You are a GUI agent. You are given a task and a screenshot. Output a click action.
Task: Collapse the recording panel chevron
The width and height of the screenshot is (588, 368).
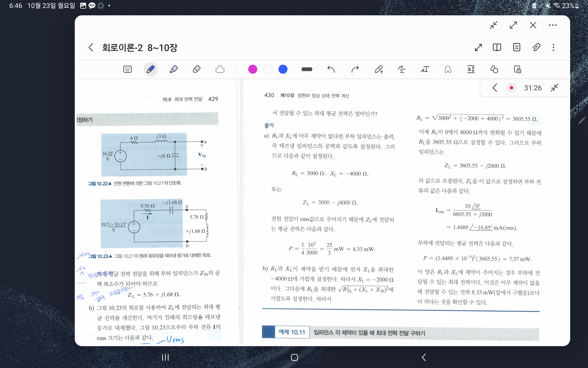495,88
